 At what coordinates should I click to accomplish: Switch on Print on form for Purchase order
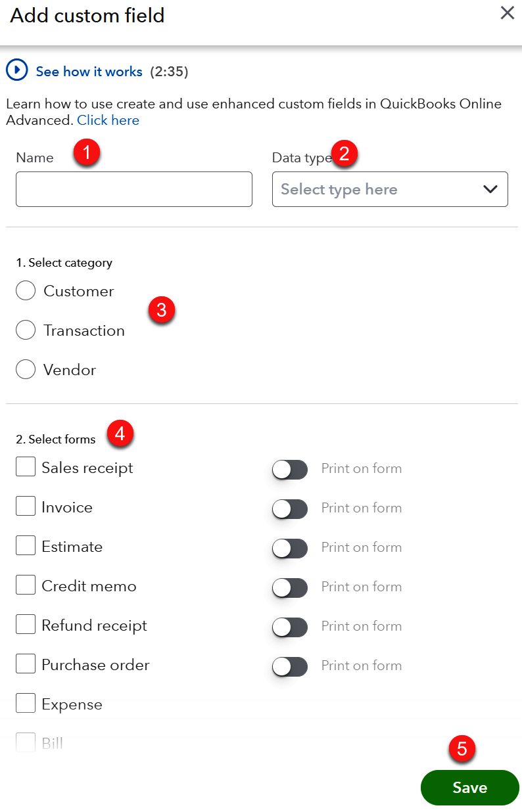[290, 666]
